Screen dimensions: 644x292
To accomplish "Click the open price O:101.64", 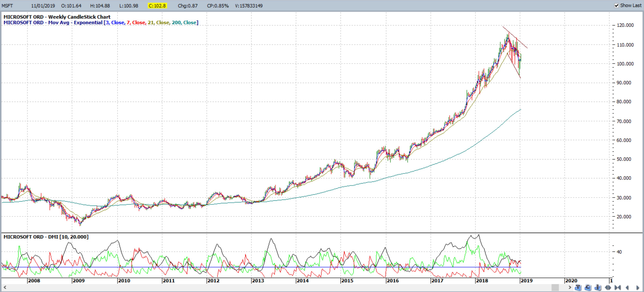I will pyautogui.click(x=71, y=6).
